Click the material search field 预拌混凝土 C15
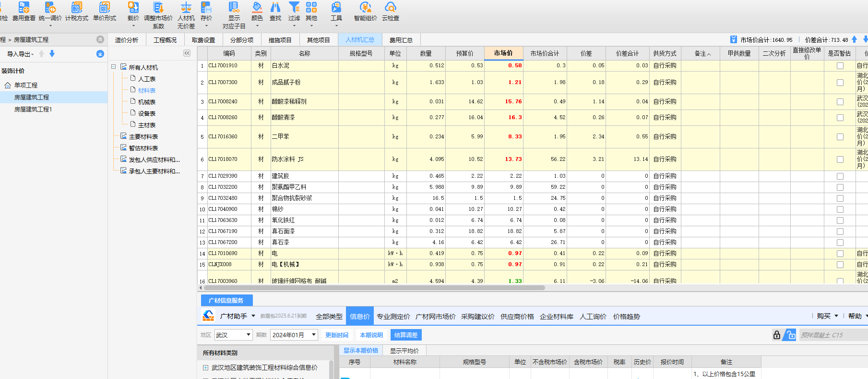868x379 pixels. pyautogui.click(x=833, y=335)
